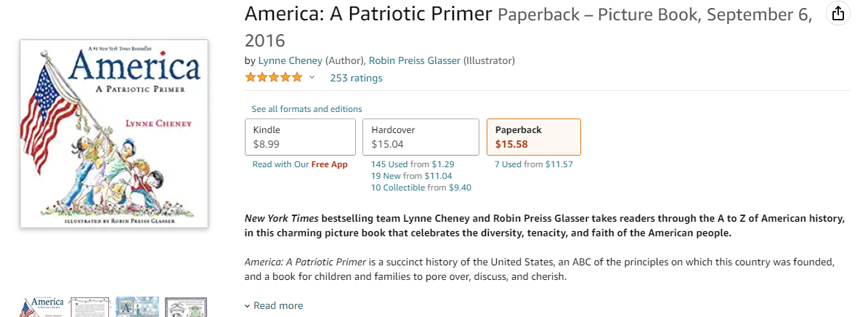Open Read with Our Free App link
Image resolution: width=868 pixels, height=317 pixels.
[300, 164]
